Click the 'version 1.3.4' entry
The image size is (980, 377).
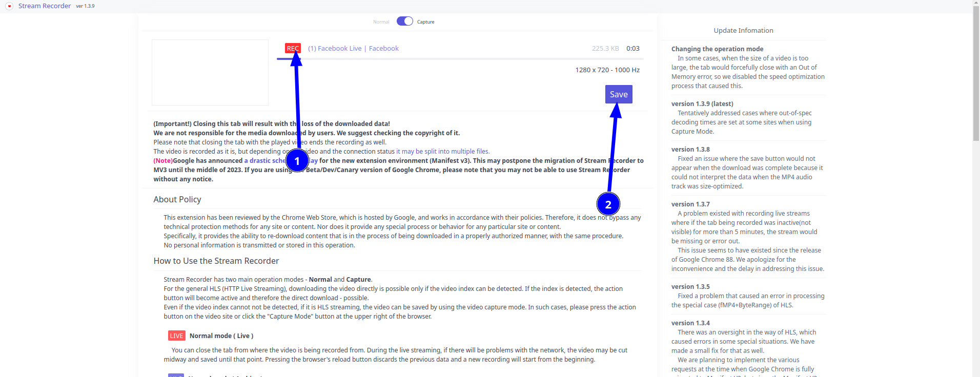pyautogui.click(x=690, y=323)
